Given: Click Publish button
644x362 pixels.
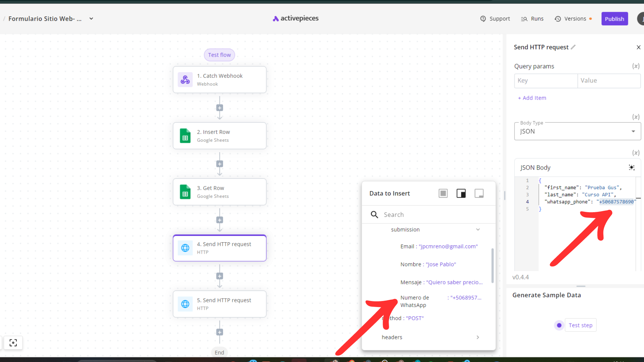Looking at the screenshot, I should point(614,19).
